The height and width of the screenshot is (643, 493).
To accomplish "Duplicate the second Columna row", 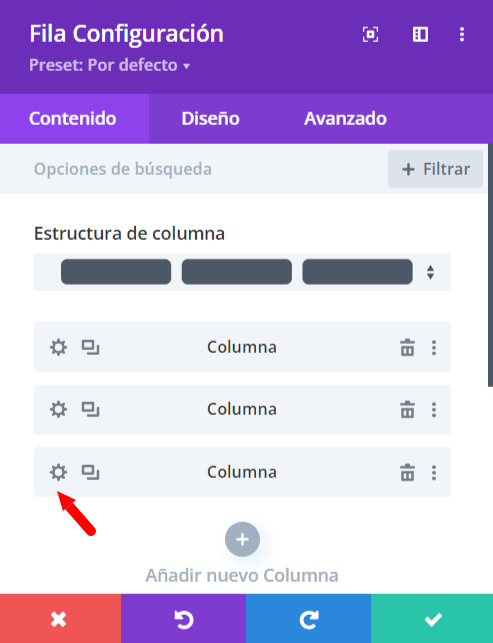I will coord(90,410).
